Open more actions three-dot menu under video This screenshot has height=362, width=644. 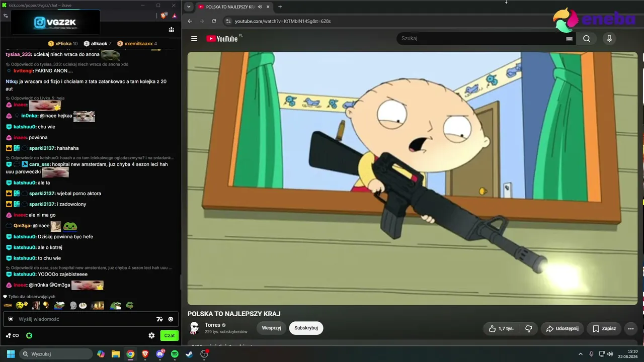[x=631, y=329]
